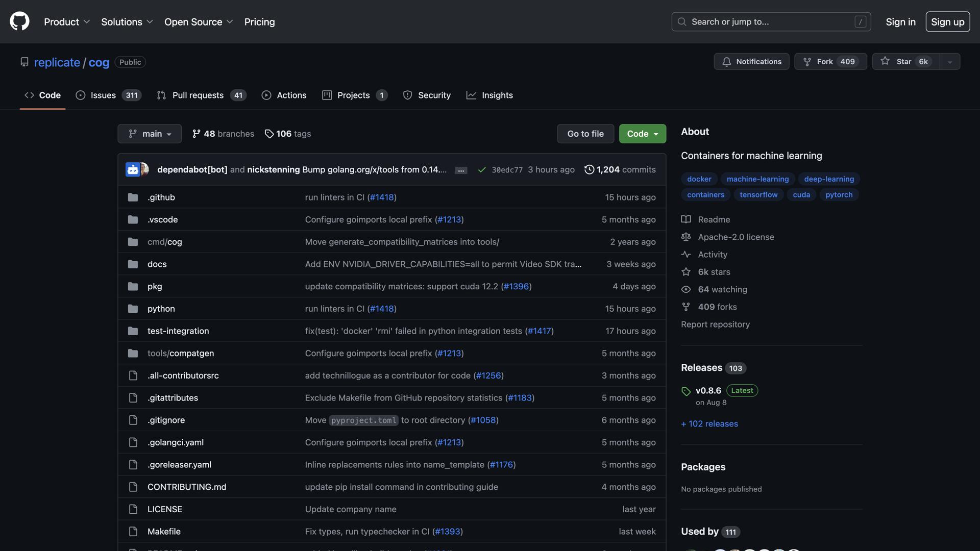Open the star lists dropdown arrow
This screenshot has height=551, width=980.
coord(949,62)
